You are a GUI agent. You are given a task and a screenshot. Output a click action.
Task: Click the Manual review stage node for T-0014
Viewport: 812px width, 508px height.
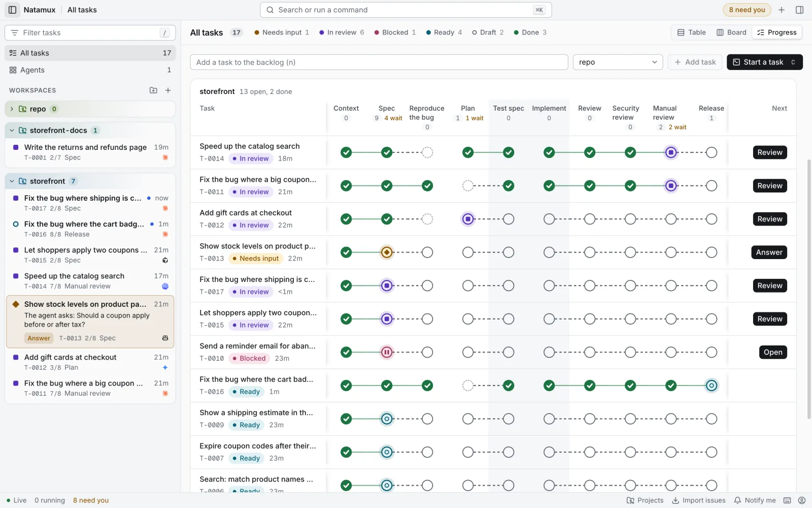point(671,152)
